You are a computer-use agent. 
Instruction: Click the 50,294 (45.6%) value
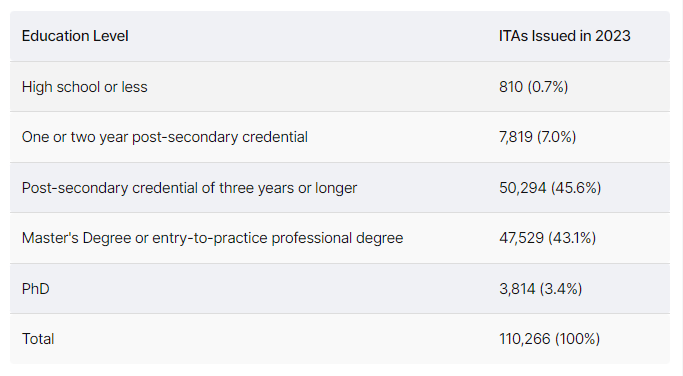(x=550, y=188)
